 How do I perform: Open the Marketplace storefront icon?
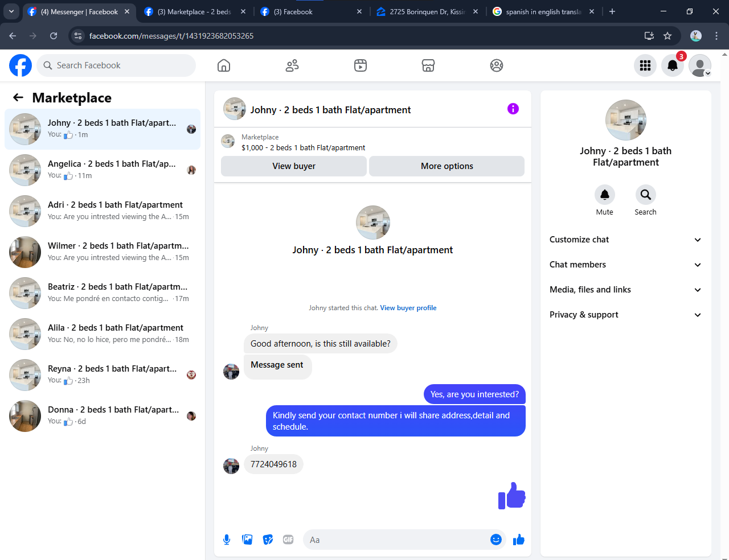[428, 65]
